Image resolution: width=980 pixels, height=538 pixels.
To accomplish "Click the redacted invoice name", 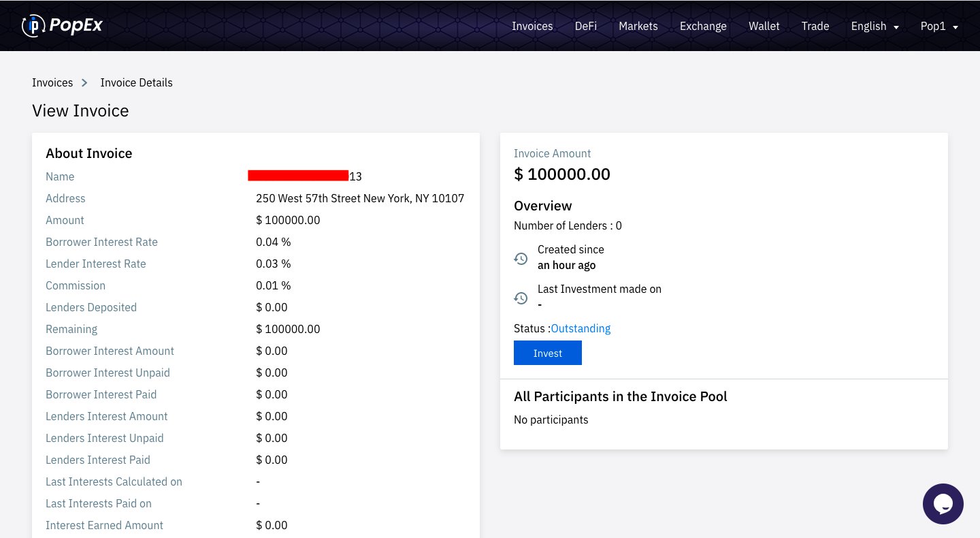I will [299, 176].
